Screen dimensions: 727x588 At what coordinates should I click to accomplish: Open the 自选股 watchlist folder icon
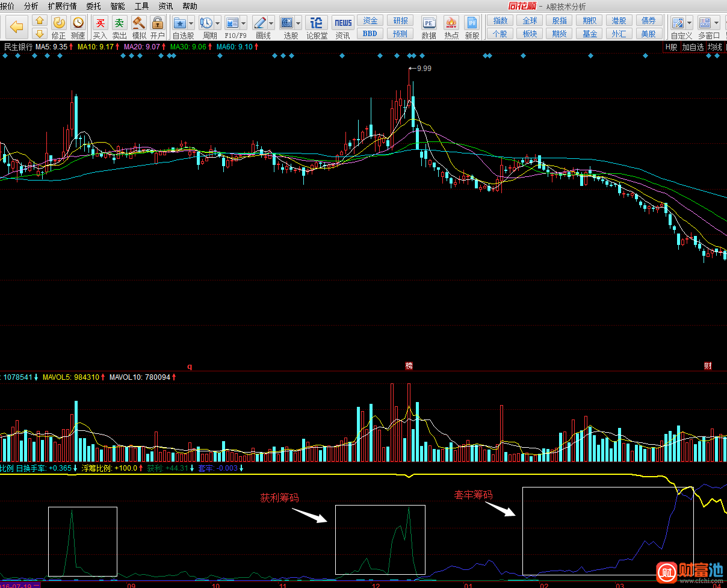(179, 23)
